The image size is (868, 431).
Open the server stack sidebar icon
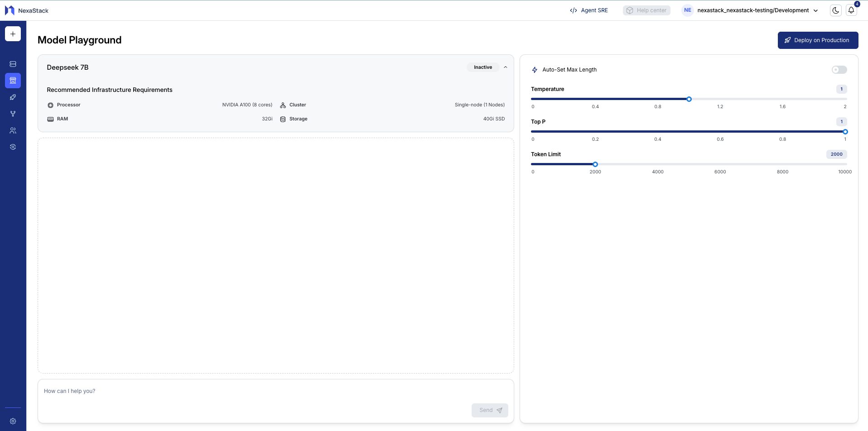tap(13, 64)
